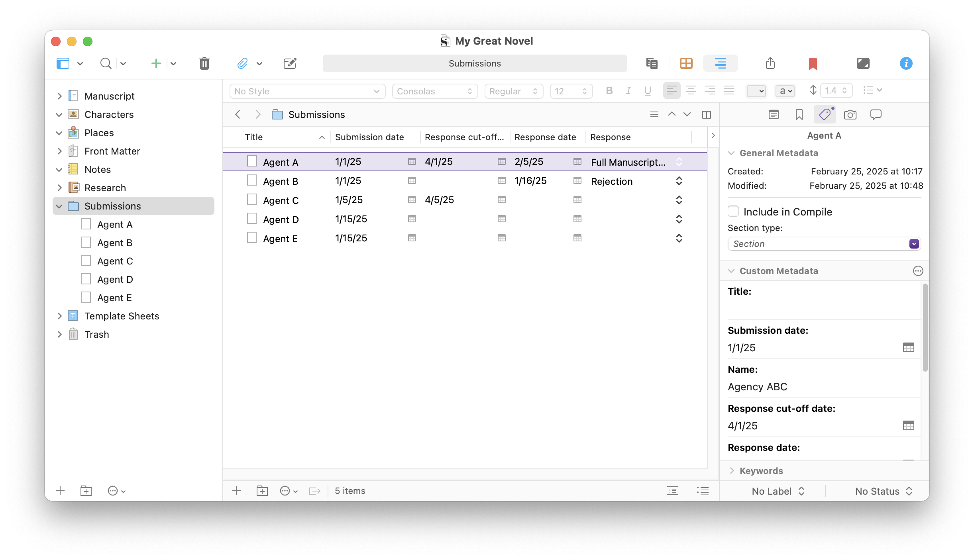
Task: Open the Comments tab in inspector
Action: click(x=876, y=115)
